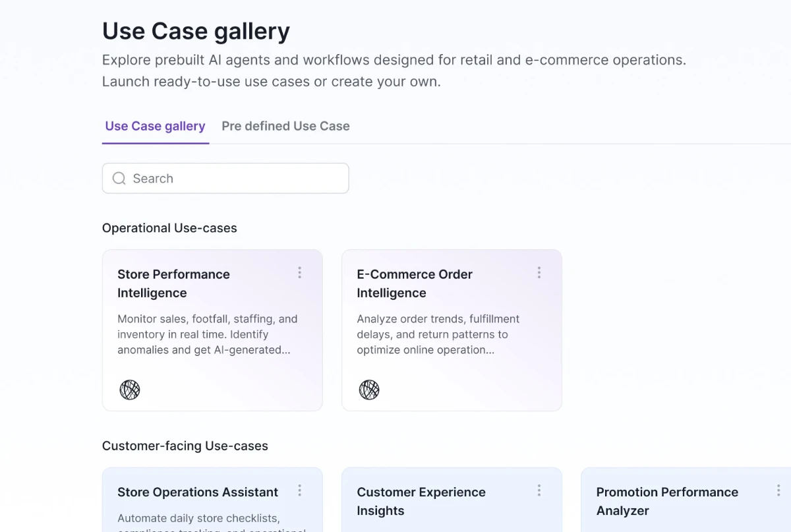Click description starting "Monitor sales, footfall, staffing"
Viewport: 791px width, 532px height.
(x=208, y=334)
